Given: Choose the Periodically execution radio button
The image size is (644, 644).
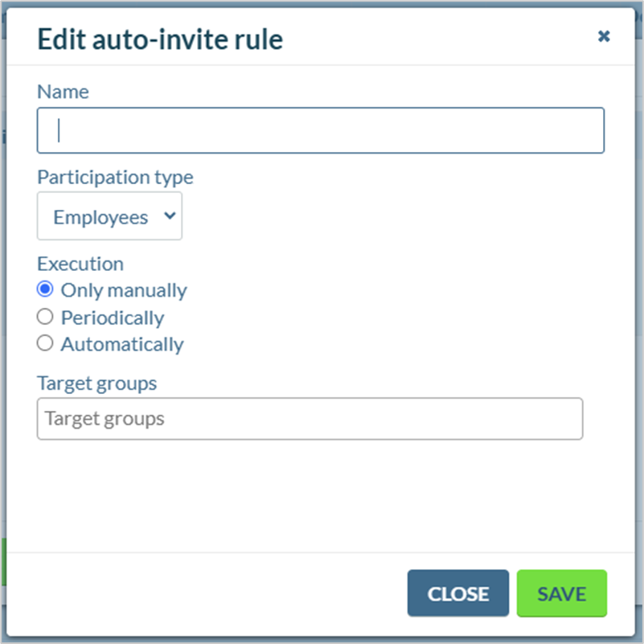Looking at the screenshot, I should [x=45, y=317].
